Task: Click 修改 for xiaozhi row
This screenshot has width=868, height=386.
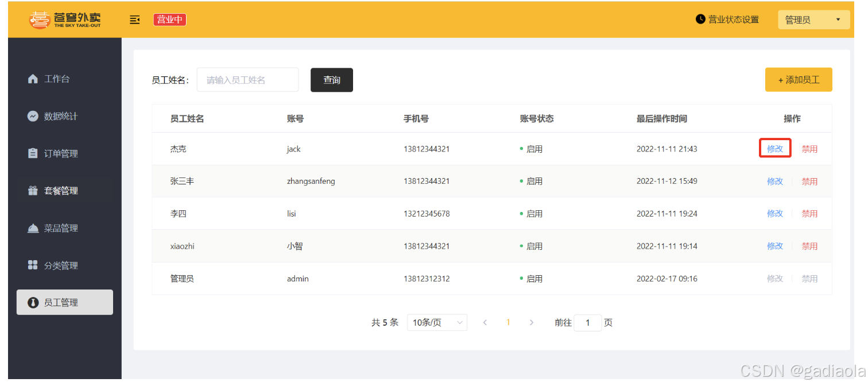Action: tap(775, 246)
